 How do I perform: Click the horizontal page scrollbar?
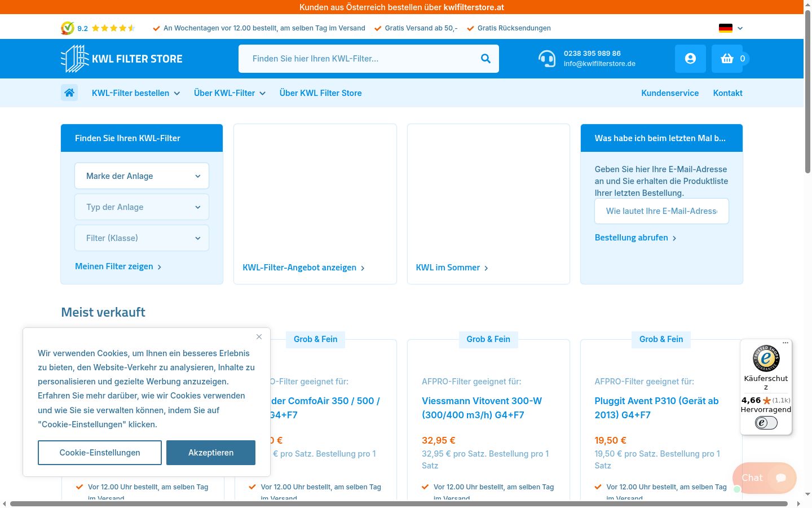[399, 503]
